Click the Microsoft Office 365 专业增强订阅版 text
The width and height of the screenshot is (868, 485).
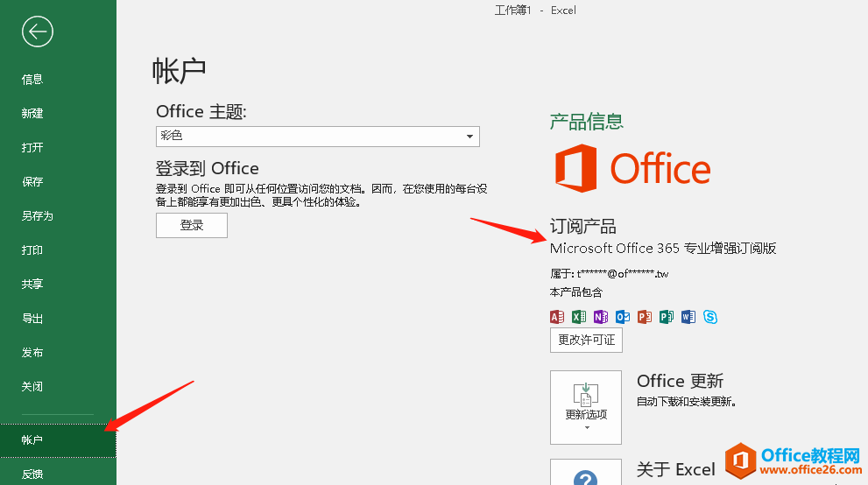663,249
